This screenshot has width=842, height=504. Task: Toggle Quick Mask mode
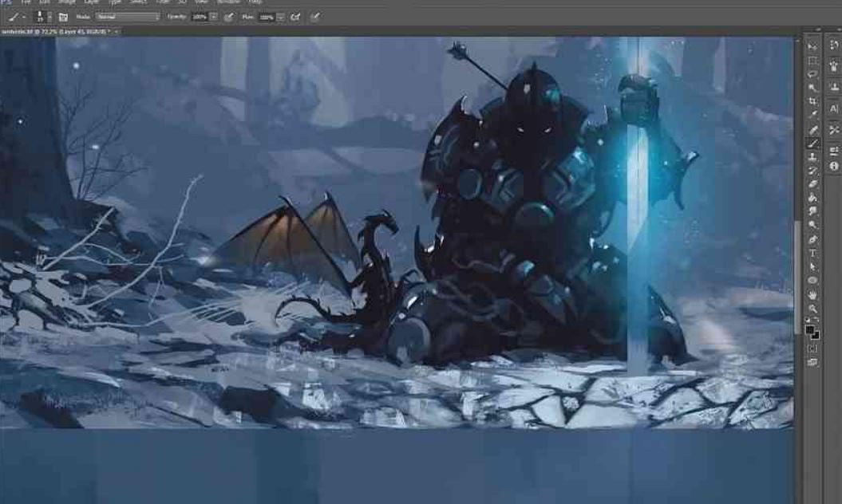[x=813, y=348]
